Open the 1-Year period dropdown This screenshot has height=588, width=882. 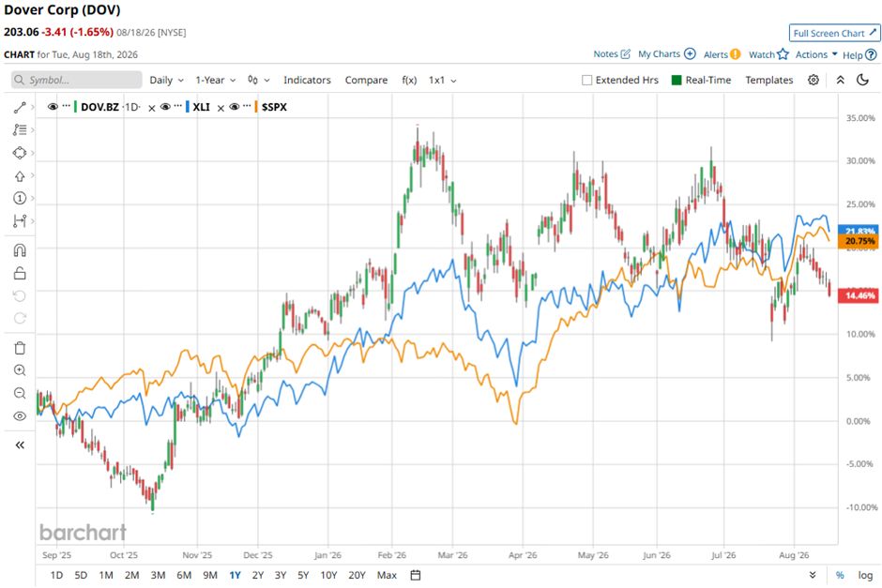(x=216, y=80)
